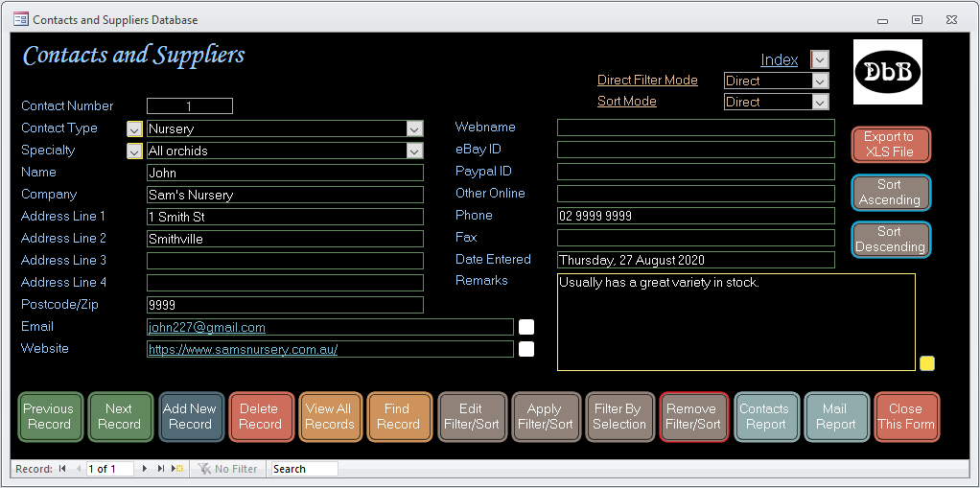Click the Paypal ID field
This screenshot has width=980, height=488.
pos(695,172)
